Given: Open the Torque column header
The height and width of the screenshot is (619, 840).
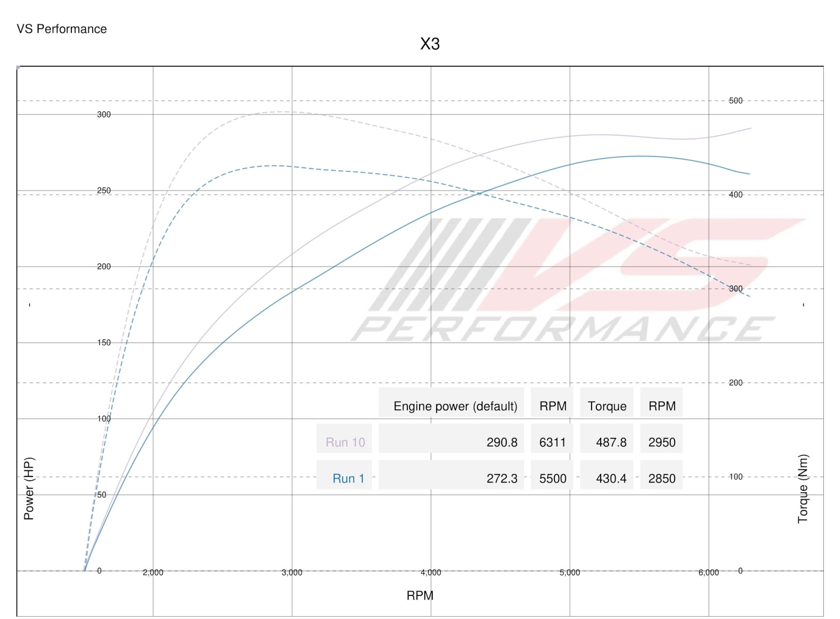Looking at the screenshot, I should 607,406.
